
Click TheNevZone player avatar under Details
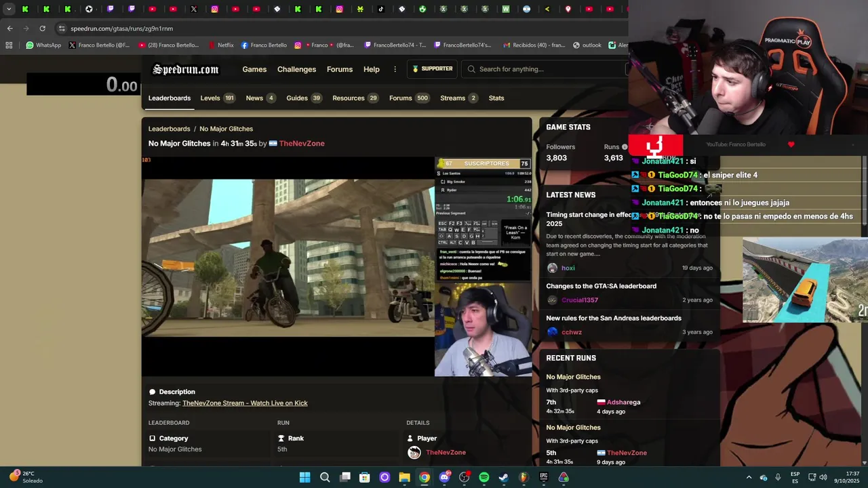click(414, 453)
